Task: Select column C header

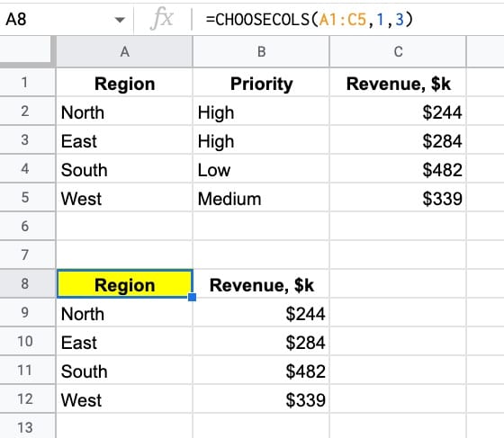Action: coord(398,51)
